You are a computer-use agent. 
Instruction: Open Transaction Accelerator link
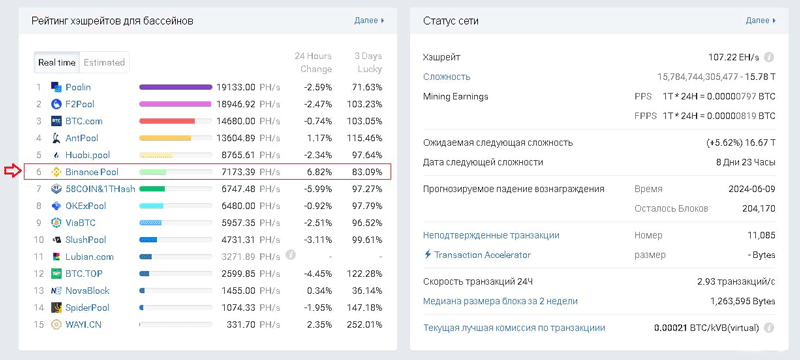478,254
